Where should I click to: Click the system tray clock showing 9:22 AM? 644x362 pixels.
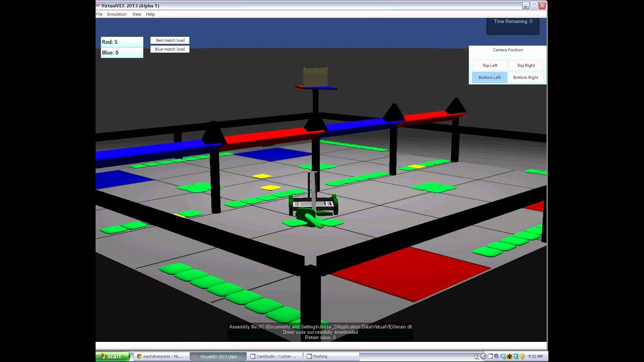(x=535, y=356)
